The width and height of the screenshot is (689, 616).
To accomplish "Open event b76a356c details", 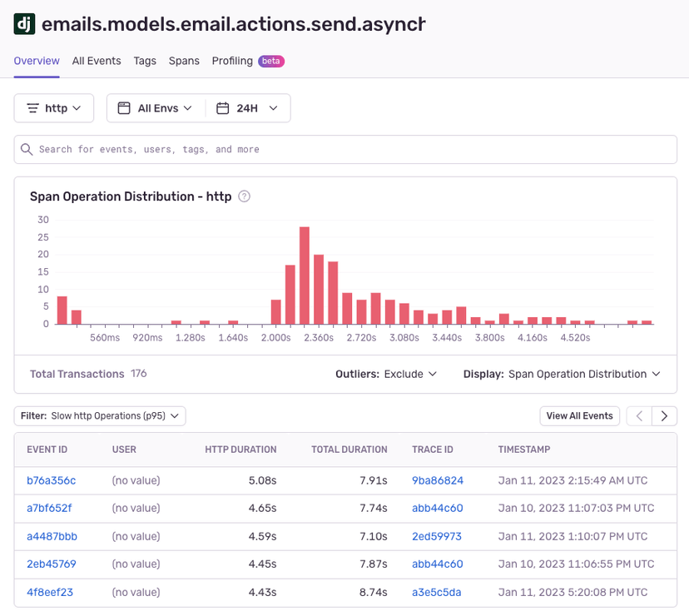I will point(52,480).
